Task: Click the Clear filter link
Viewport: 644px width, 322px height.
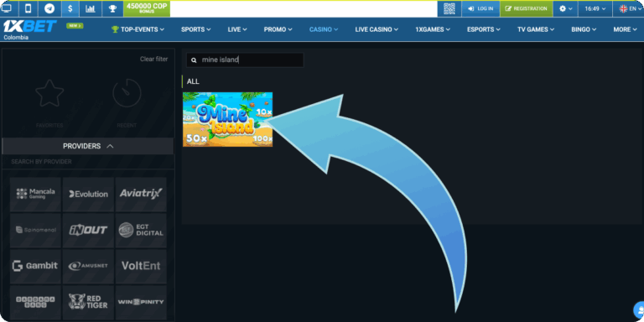Action: click(153, 59)
